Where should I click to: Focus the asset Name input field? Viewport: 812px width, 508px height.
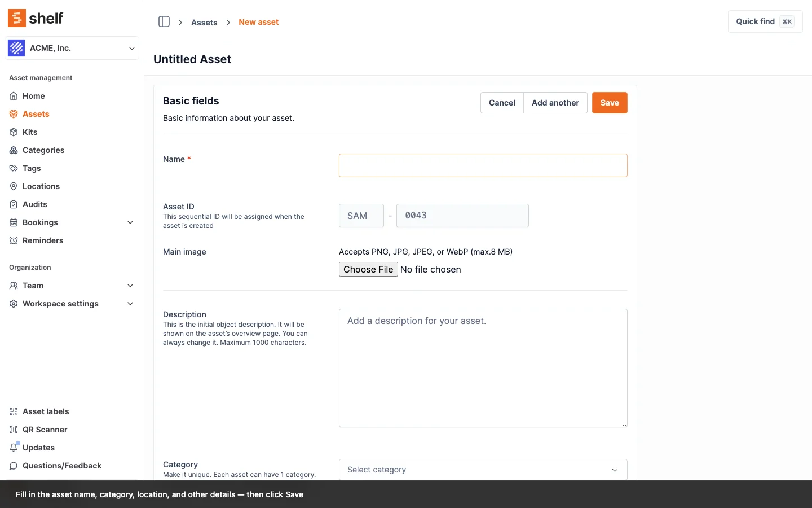pyautogui.click(x=483, y=165)
